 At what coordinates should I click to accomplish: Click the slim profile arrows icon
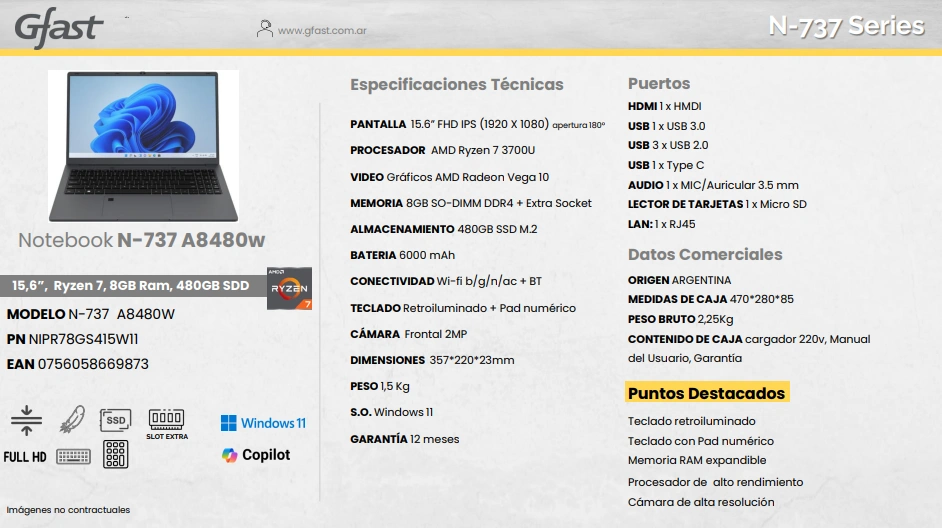[x=26, y=420]
